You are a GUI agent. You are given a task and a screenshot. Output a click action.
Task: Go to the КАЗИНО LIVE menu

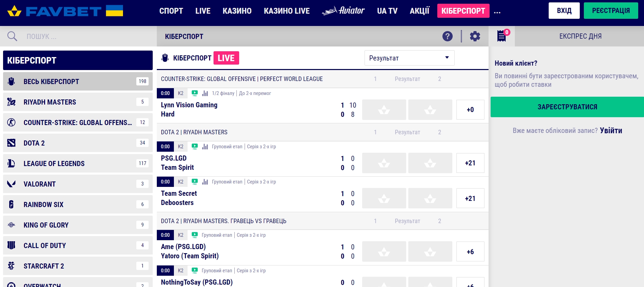[x=287, y=11]
